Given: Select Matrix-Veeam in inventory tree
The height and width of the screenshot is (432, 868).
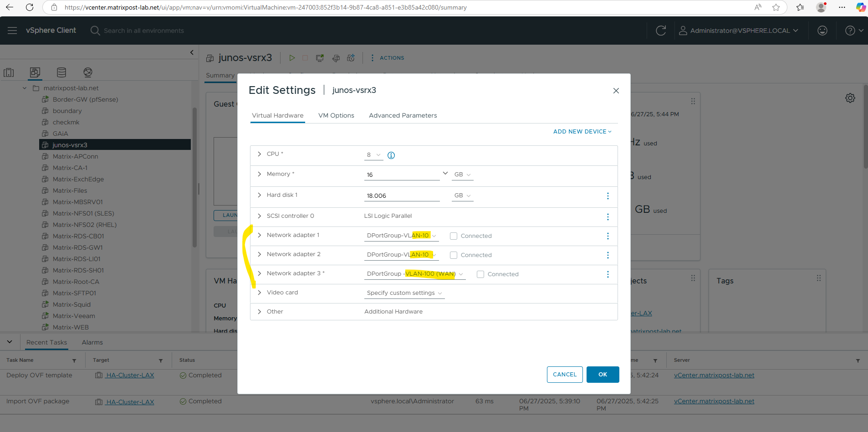Looking at the screenshot, I should point(74,316).
